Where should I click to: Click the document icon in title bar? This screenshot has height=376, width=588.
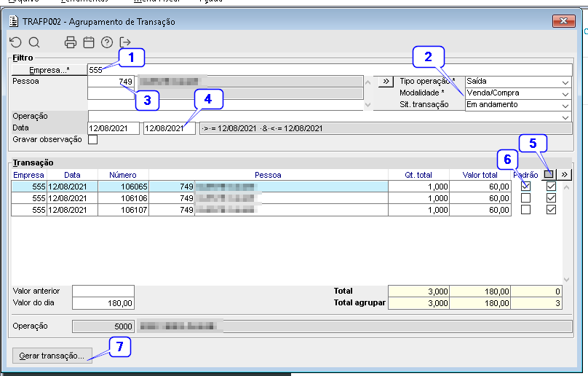pos(14,21)
